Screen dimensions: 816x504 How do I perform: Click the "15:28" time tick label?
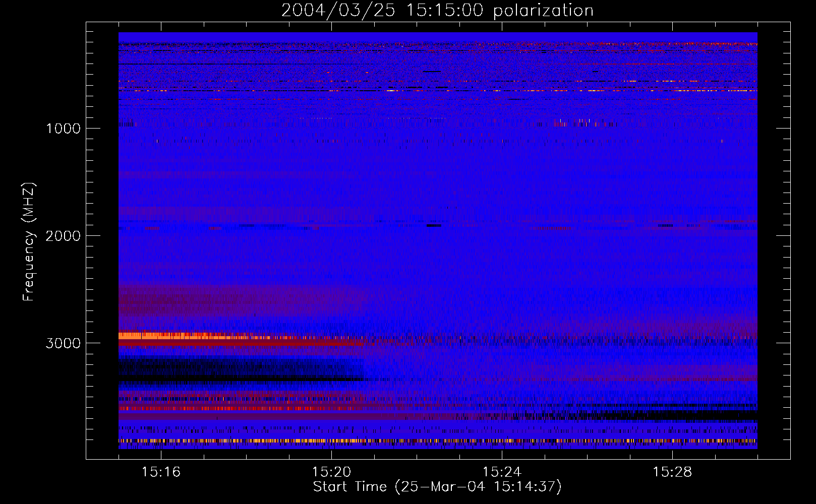672,472
